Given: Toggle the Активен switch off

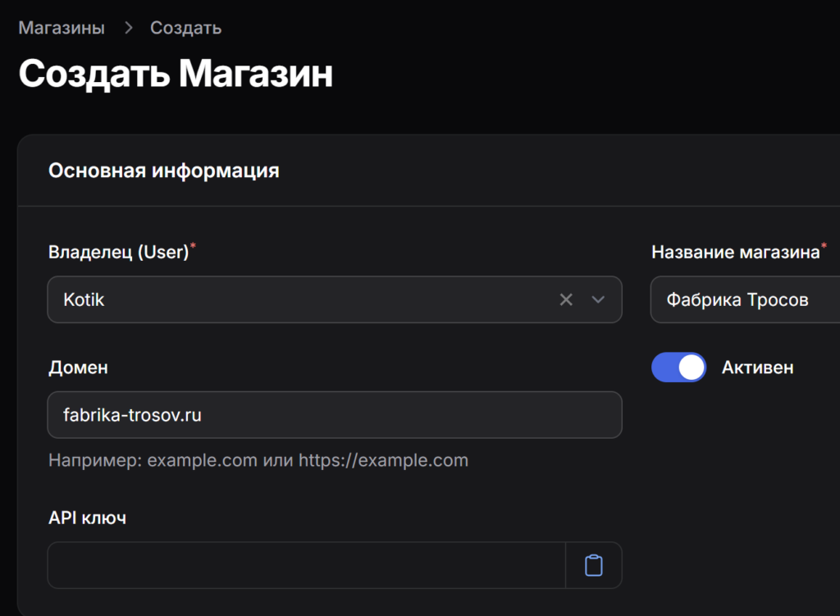Looking at the screenshot, I should click(x=678, y=367).
